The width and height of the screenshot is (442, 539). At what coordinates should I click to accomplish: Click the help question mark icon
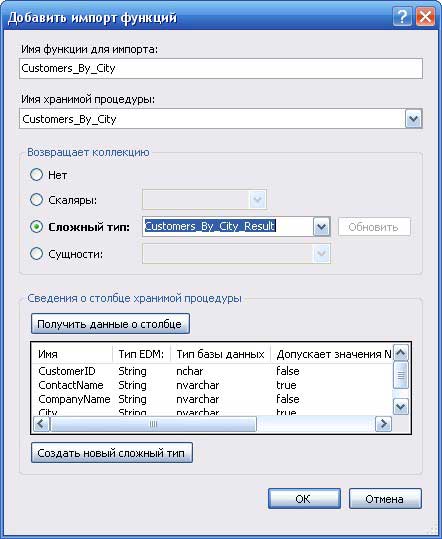402,17
